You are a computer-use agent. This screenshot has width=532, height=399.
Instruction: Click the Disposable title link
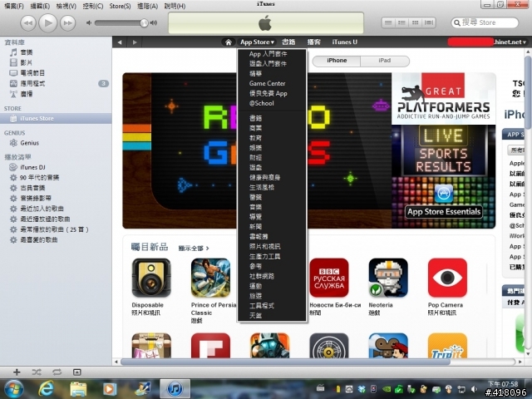[x=148, y=305]
